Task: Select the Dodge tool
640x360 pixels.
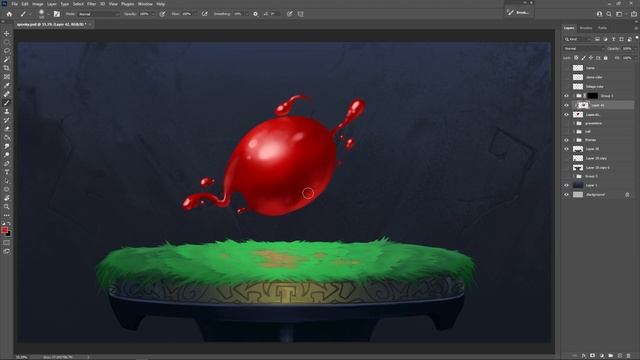Action: [7, 155]
